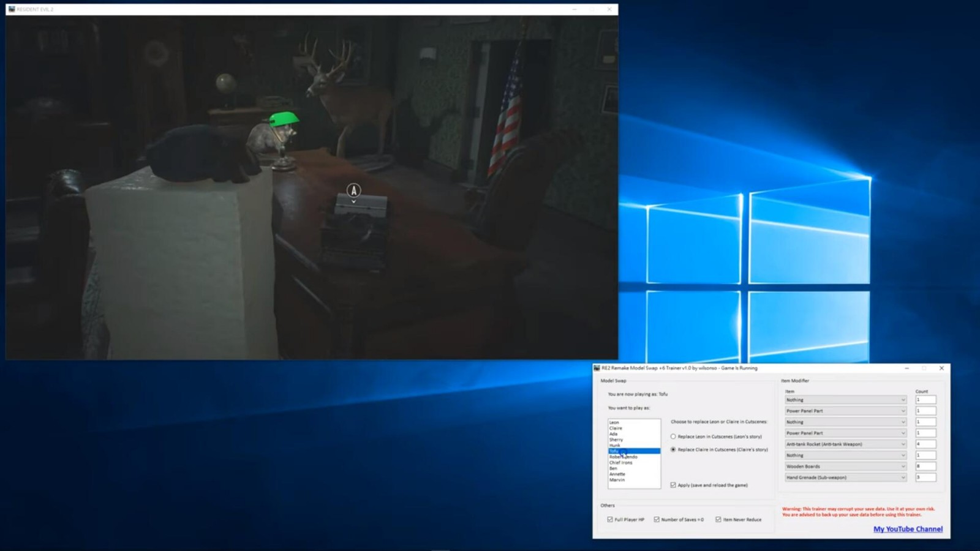Click the typewriter interaction prompt in game
The image size is (980, 551).
(x=353, y=191)
